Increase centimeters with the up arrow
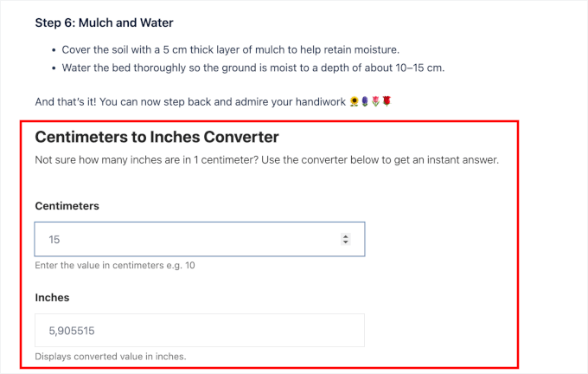 tap(346, 236)
